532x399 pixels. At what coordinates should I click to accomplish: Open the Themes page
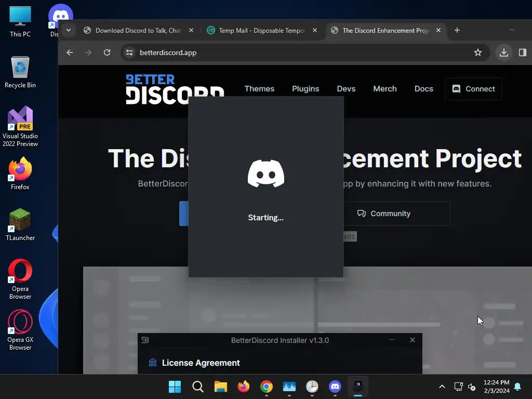[260, 89]
